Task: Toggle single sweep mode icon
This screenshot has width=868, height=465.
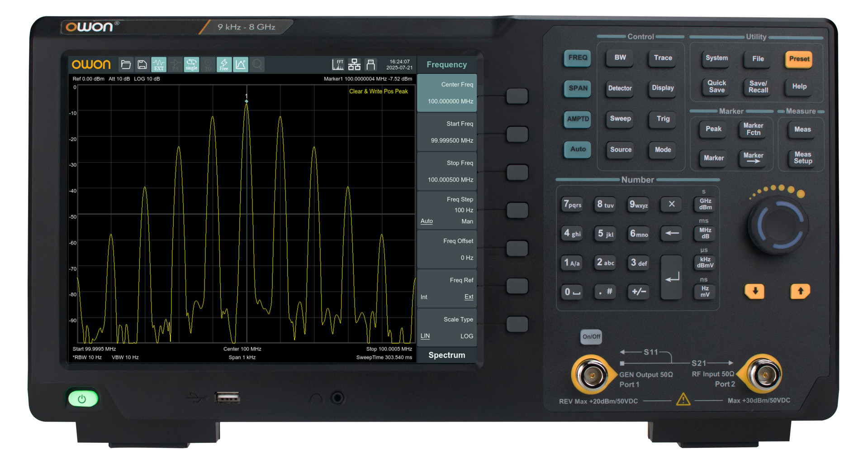Action: 191,65
